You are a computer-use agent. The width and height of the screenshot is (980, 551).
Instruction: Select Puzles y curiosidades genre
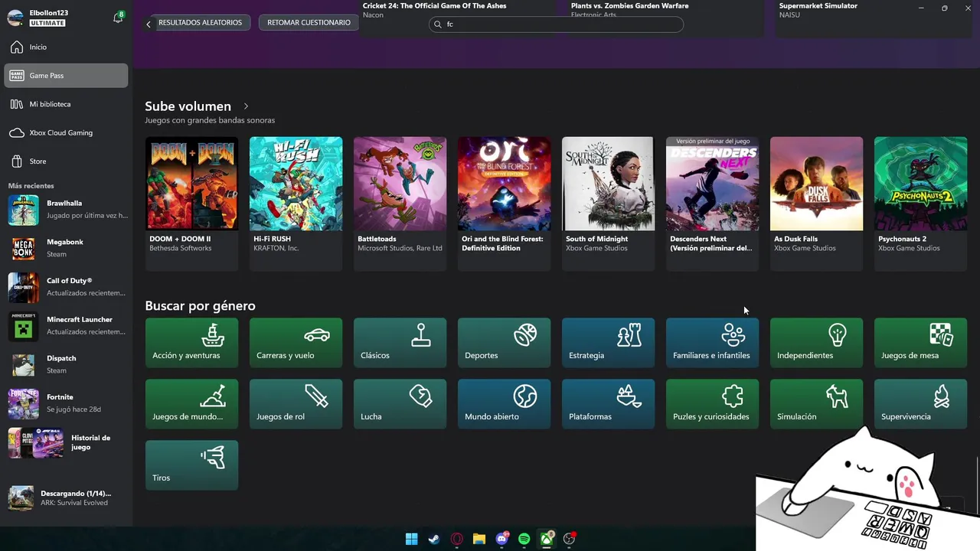[x=712, y=404]
